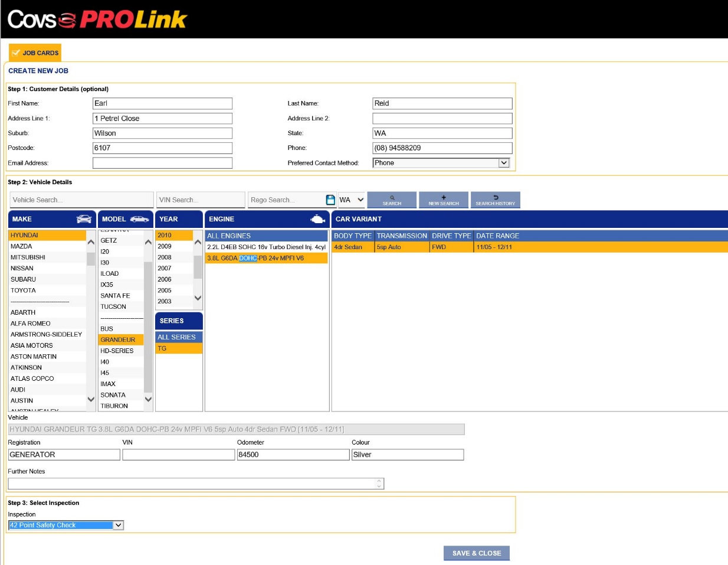The height and width of the screenshot is (565, 728).
Task: Open the Inspection dropdown
Action: pos(66,525)
